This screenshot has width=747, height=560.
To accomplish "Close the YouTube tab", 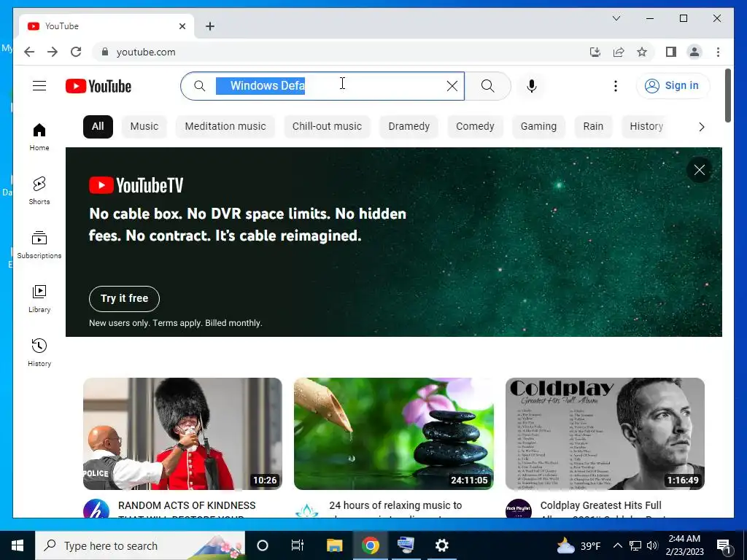I will tap(182, 26).
